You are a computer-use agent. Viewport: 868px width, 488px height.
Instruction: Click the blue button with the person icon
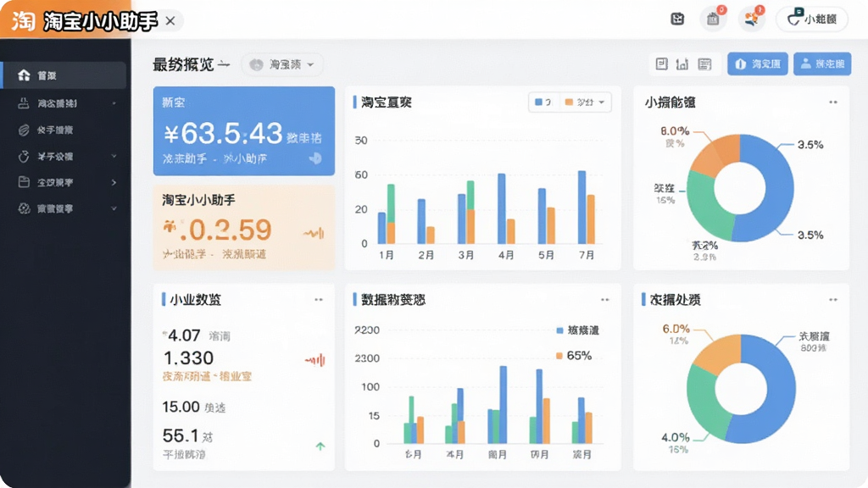[822, 64]
